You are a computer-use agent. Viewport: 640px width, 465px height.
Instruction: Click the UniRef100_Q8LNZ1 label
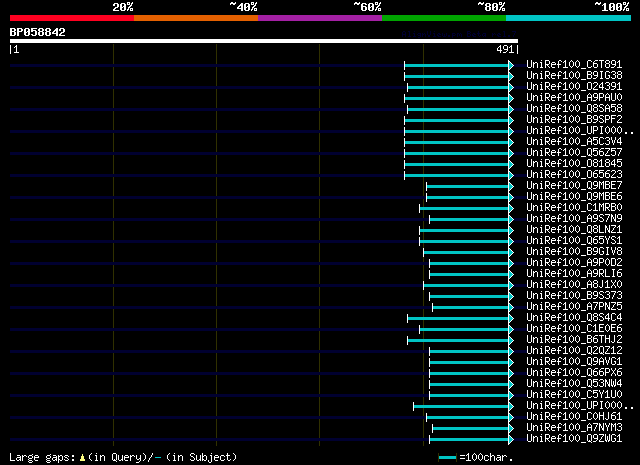click(574, 230)
